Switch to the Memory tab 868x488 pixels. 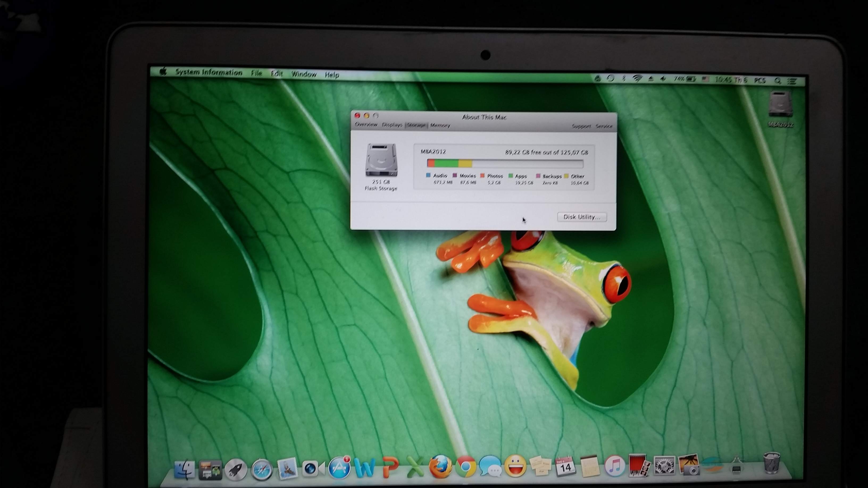pyautogui.click(x=440, y=126)
